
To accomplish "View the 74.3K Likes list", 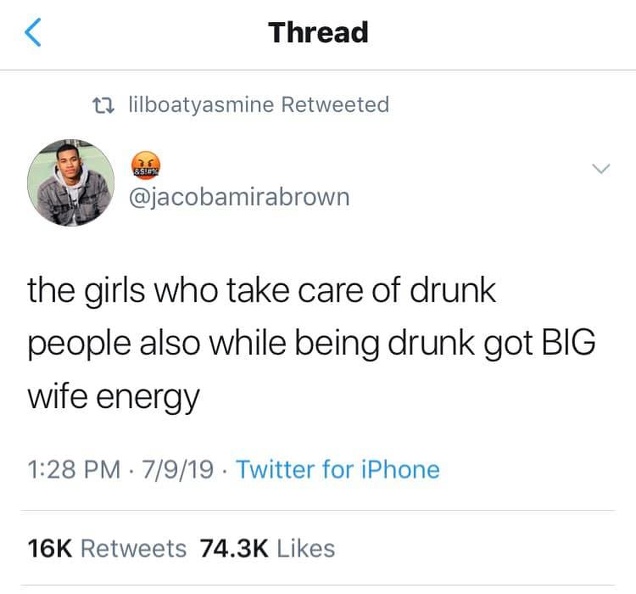I will [267, 549].
